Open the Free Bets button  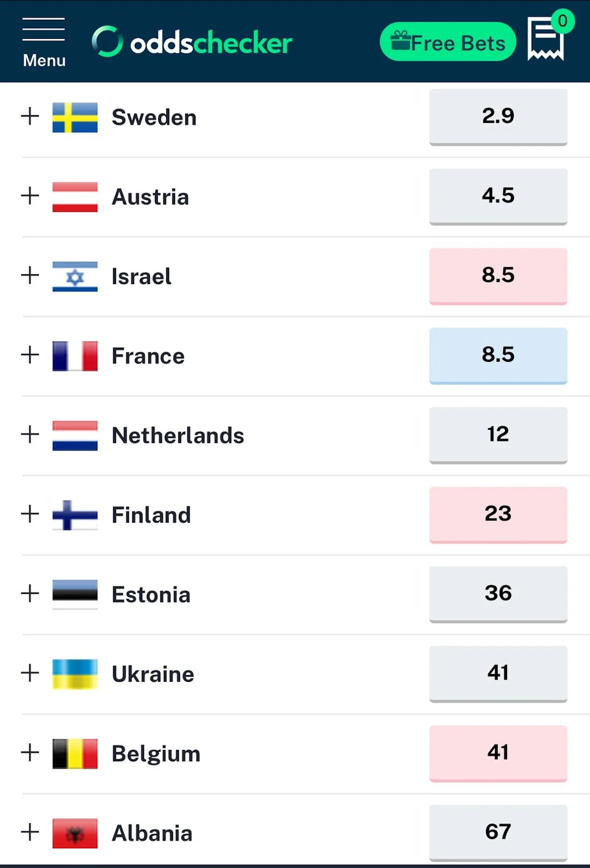(x=448, y=42)
